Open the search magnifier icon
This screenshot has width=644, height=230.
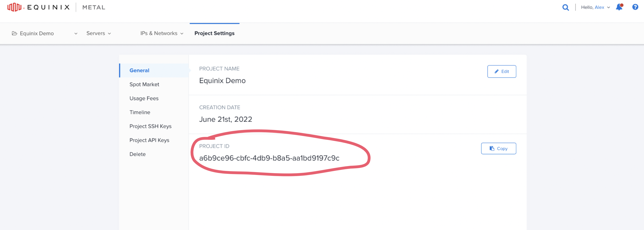pos(566,8)
